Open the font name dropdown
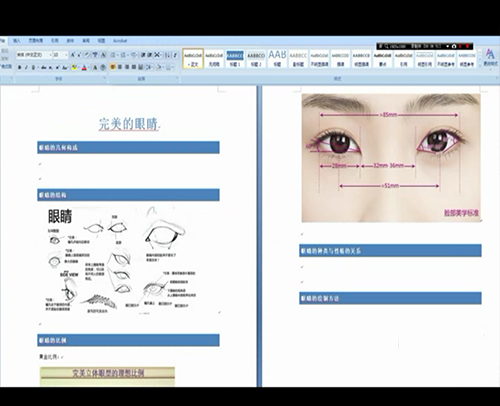500x406 pixels. coord(50,55)
